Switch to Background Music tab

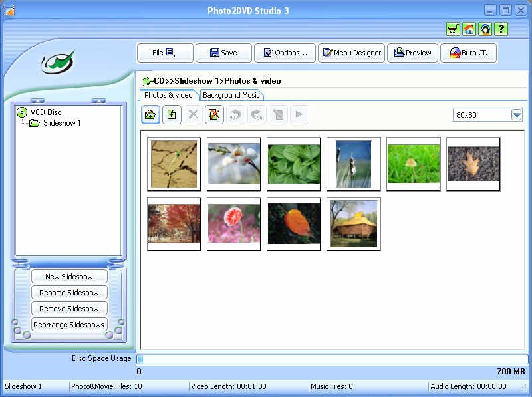tap(231, 95)
